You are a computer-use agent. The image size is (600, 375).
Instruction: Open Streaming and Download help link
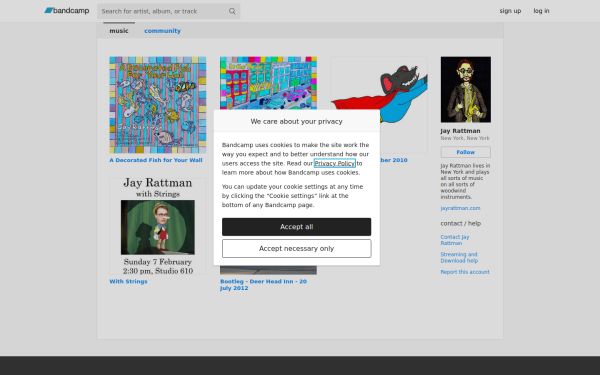(459, 258)
